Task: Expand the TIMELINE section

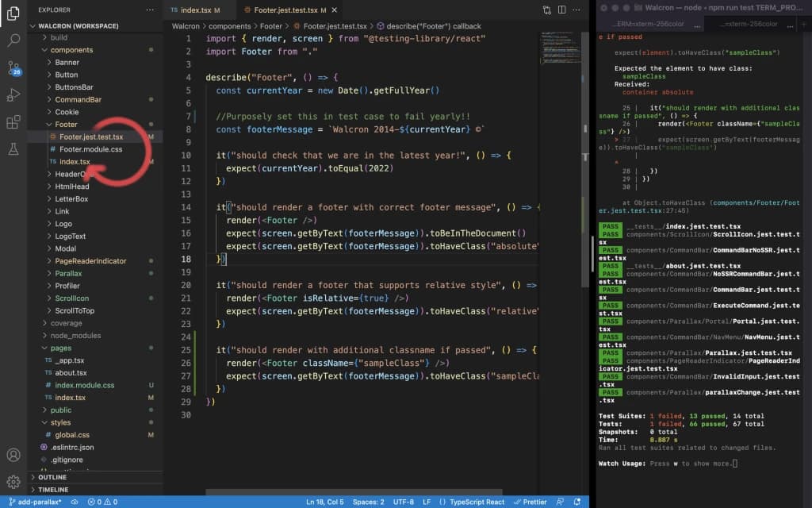Action: point(97,489)
